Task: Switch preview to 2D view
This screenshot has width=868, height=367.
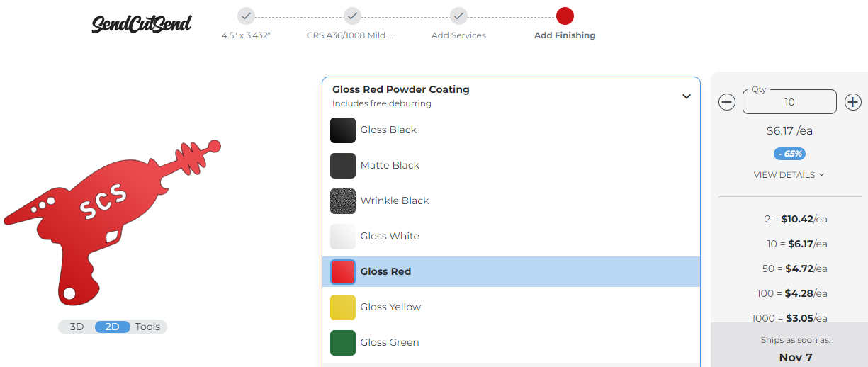Action: coord(112,327)
